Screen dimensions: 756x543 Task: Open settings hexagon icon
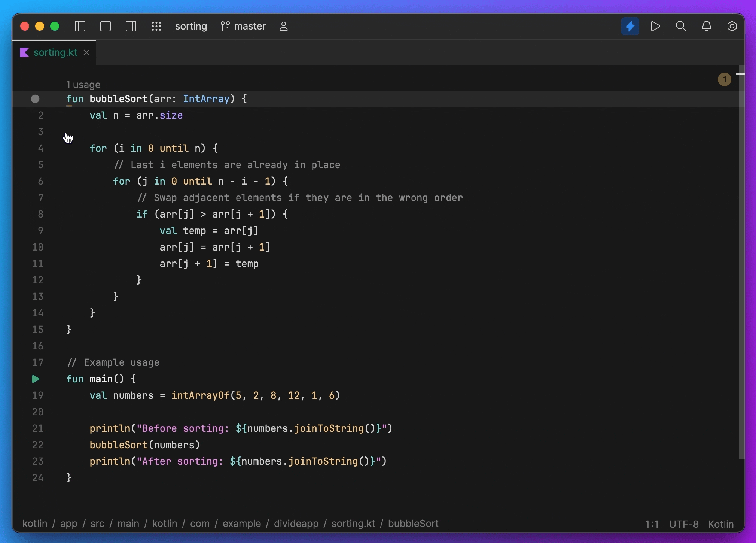click(x=732, y=26)
